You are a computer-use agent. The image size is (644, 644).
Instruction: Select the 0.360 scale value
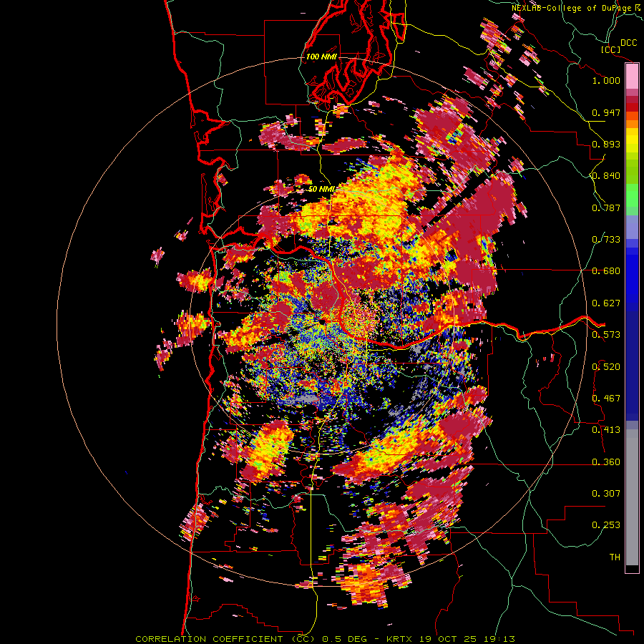(x=606, y=462)
